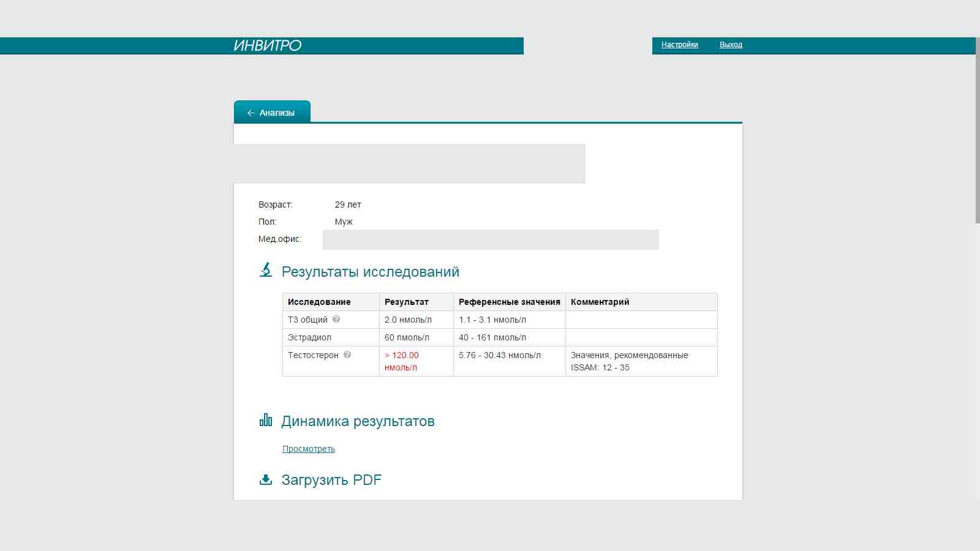Click the Загрузить PDF text label
The height and width of the screenshot is (551, 980).
331,479
